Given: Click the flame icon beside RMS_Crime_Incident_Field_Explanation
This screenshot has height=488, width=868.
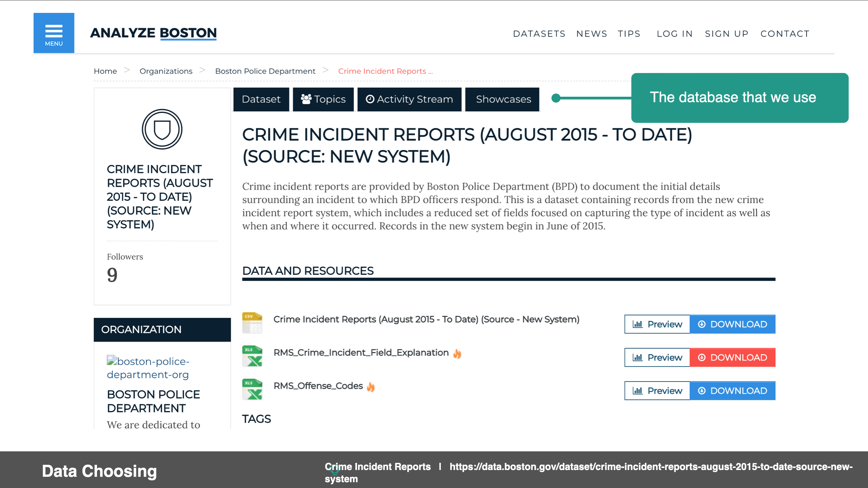Looking at the screenshot, I should click(457, 353).
